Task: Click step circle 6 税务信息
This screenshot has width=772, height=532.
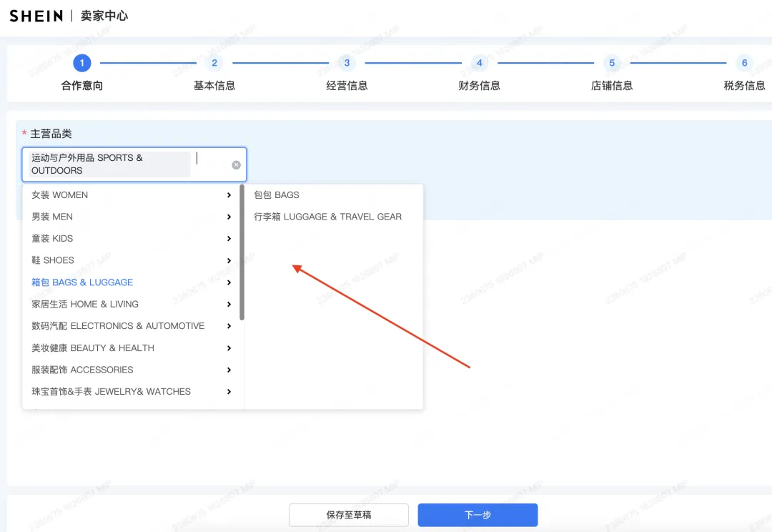Action: 744,63
